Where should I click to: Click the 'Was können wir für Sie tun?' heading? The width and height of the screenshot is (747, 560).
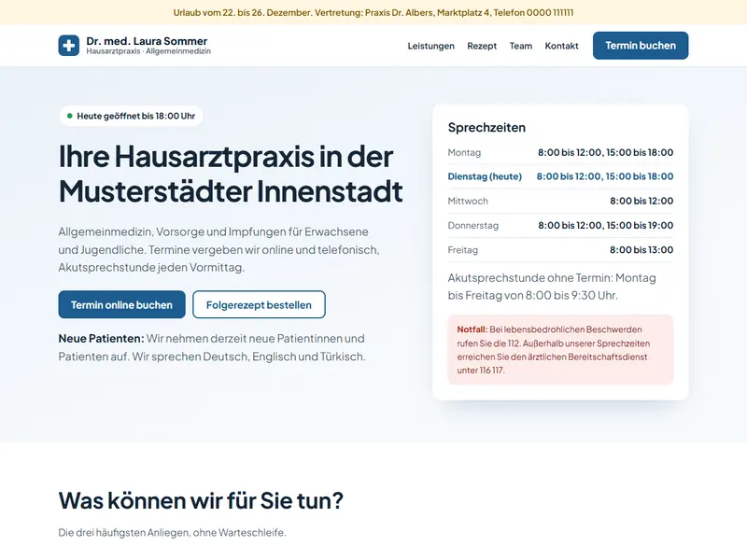click(x=201, y=500)
